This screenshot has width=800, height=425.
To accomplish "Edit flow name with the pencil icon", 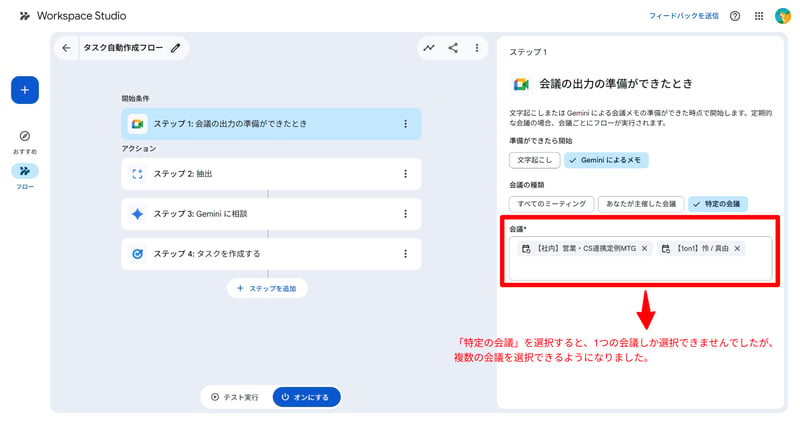I will pyautogui.click(x=176, y=48).
